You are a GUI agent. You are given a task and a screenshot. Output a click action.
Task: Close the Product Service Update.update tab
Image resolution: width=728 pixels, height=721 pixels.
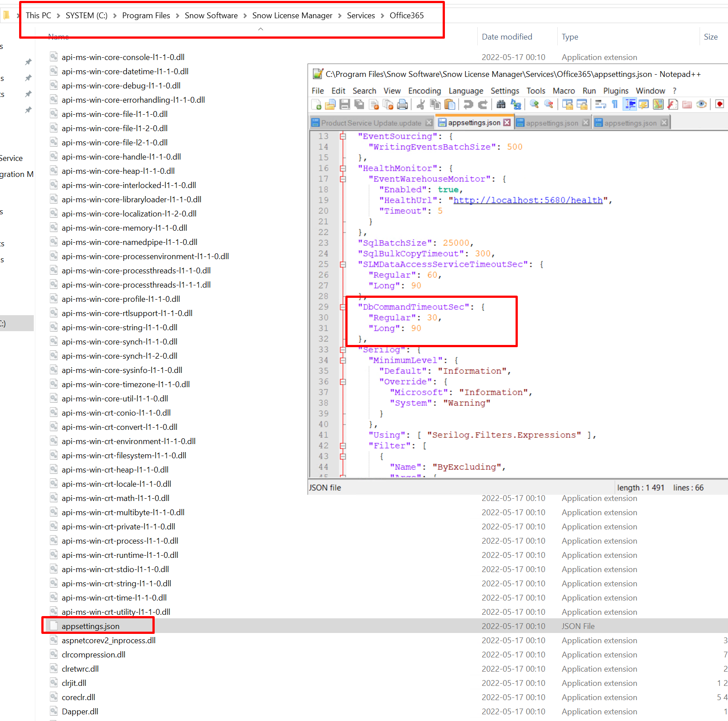point(429,123)
